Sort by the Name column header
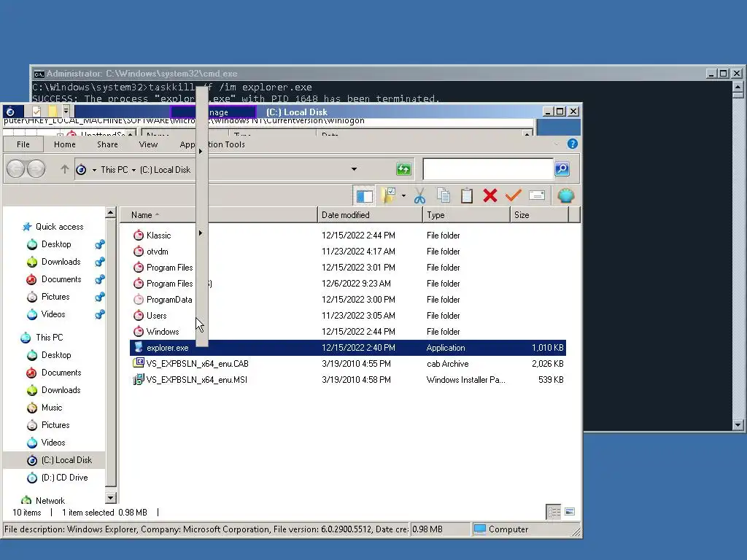The height and width of the screenshot is (560, 747). click(x=218, y=215)
